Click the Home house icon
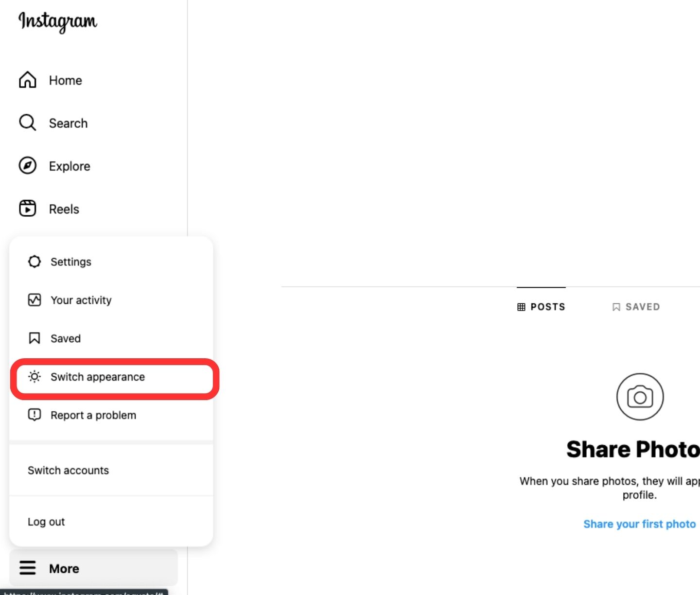This screenshot has height=595, width=700. [28, 80]
